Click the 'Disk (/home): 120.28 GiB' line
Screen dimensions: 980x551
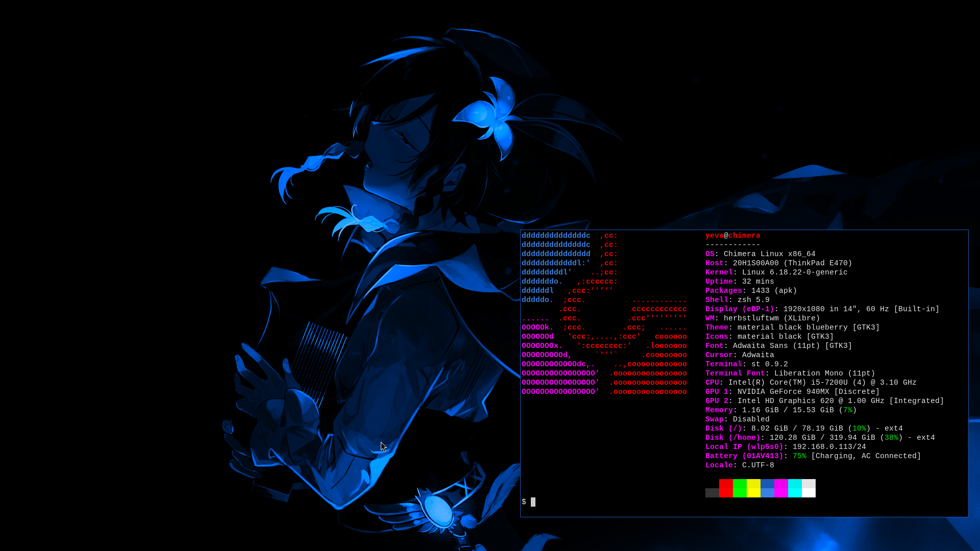coord(820,438)
